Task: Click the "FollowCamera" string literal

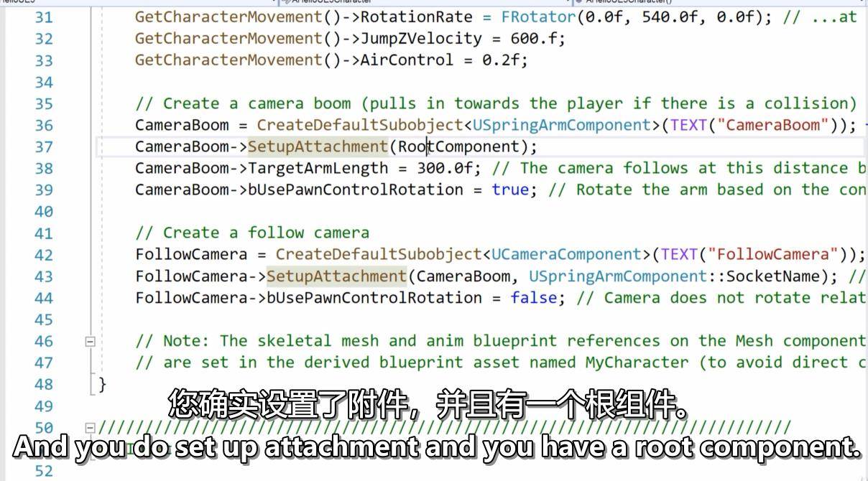Action: coord(773,255)
